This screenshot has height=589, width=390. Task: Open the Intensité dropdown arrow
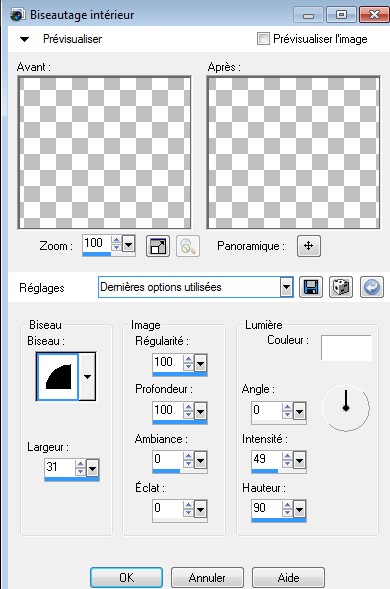[299, 460]
